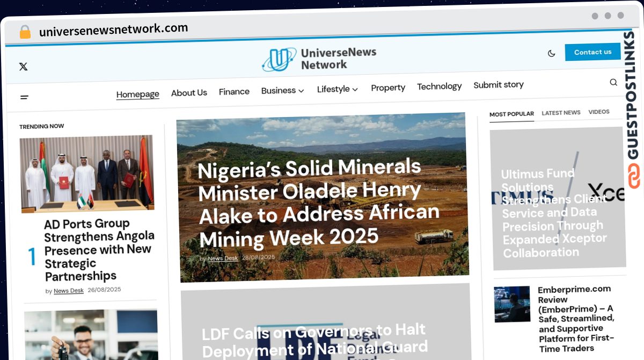Open the Emberprime.com review thumbnail
This screenshot has height=360, width=644.
tap(512, 304)
